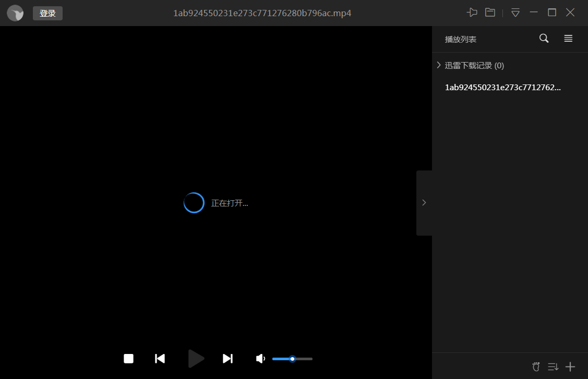Click the 播放列表 playlist tab header
The height and width of the screenshot is (379, 588).
coord(460,39)
